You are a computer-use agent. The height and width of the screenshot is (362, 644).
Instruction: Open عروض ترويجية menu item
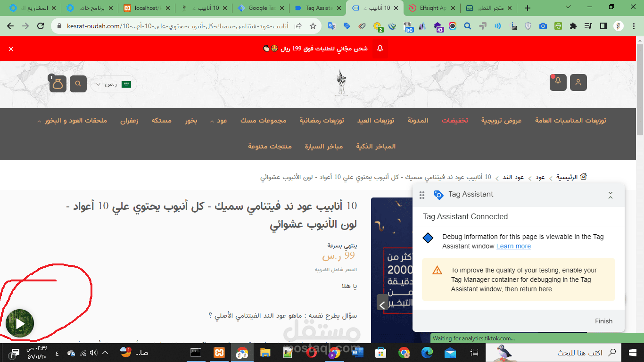tap(502, 121)
